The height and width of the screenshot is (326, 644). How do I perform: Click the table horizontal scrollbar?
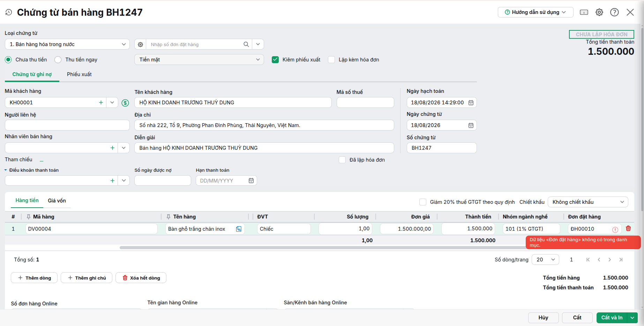pos(322,248)
